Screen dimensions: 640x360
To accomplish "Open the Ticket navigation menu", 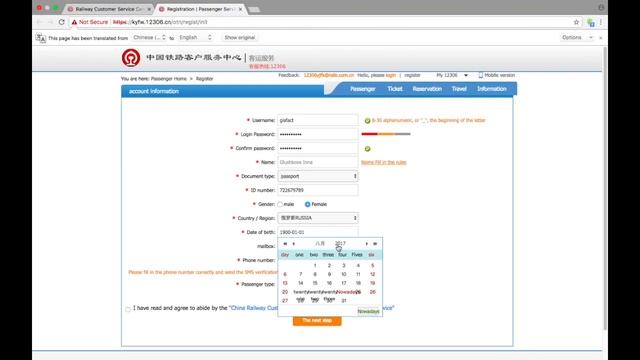I will click(x=395, y=89).
